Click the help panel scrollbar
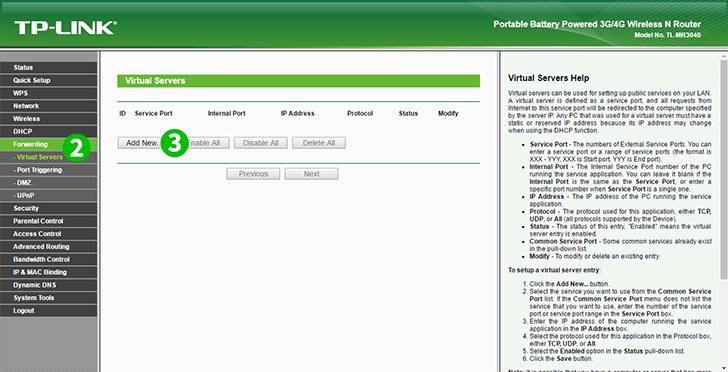 tap(723, 170)
